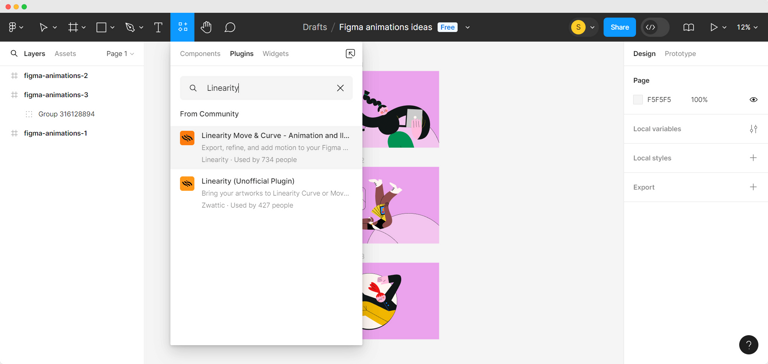Screen dimensions: 768x364
Task: Open the library book icon
Action: pos(688,27)
